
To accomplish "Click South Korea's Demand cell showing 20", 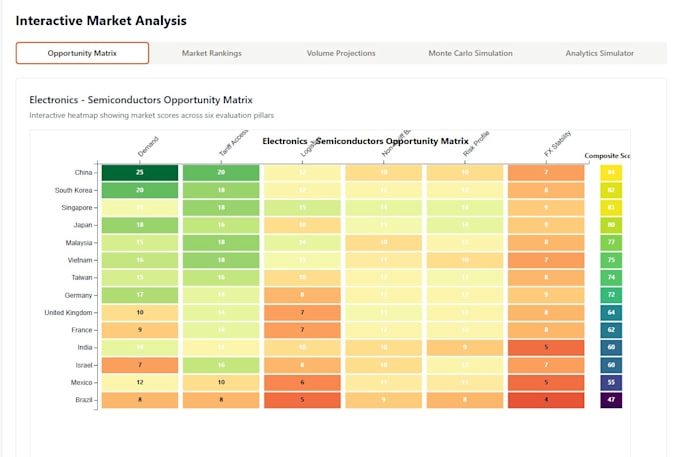I will click(x=140, y=190).
